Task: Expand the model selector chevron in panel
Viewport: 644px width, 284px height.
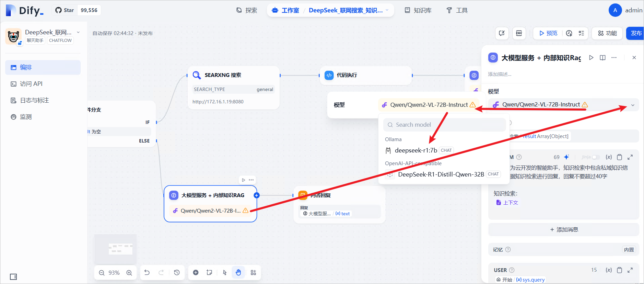Action: pos(633,105)
